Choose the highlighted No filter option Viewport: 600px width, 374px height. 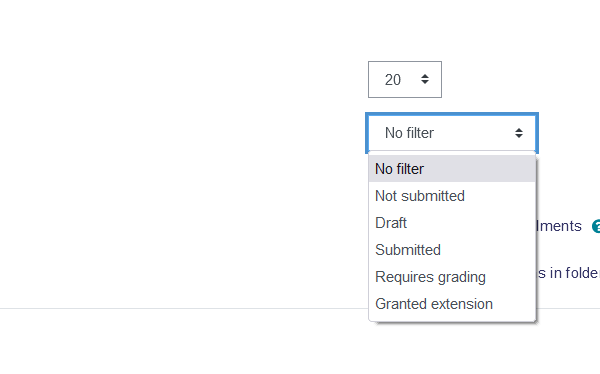(452, 169)
